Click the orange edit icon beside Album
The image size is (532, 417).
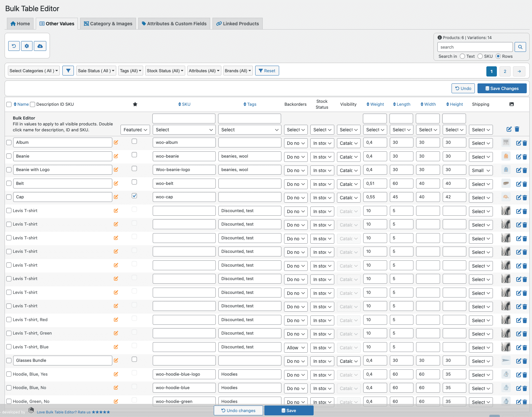(116, 143)
